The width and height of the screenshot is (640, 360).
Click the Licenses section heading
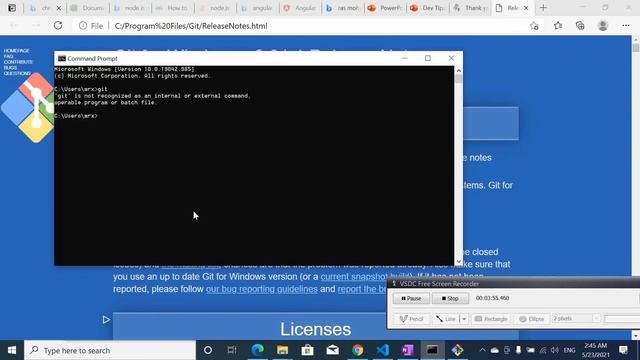(x=315, y=329)
